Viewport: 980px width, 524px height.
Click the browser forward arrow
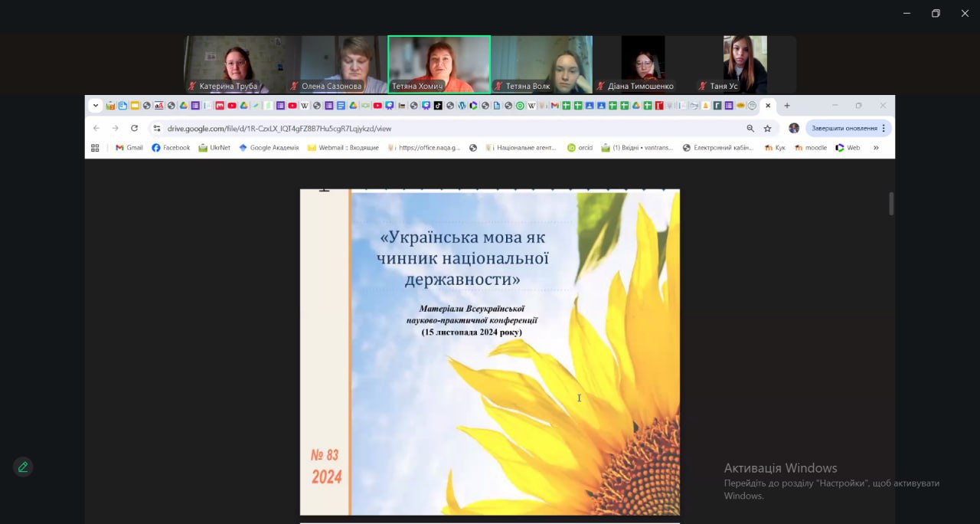tap(116, 129)
